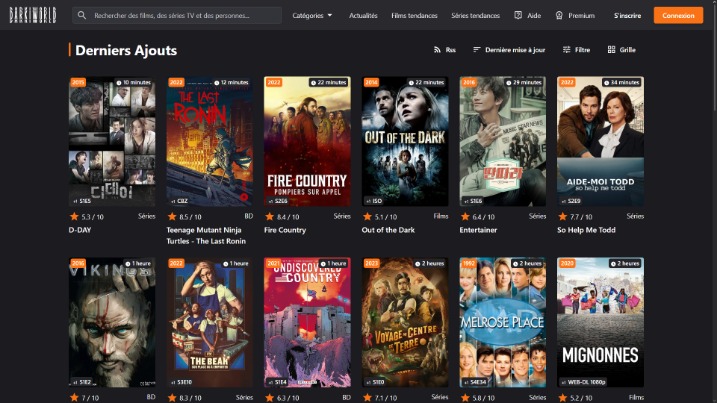Image resolution: width=717 pixels, height=403 pixels.
Task: Open the Melrose Place poster
Action: click(x=503, y=322)
